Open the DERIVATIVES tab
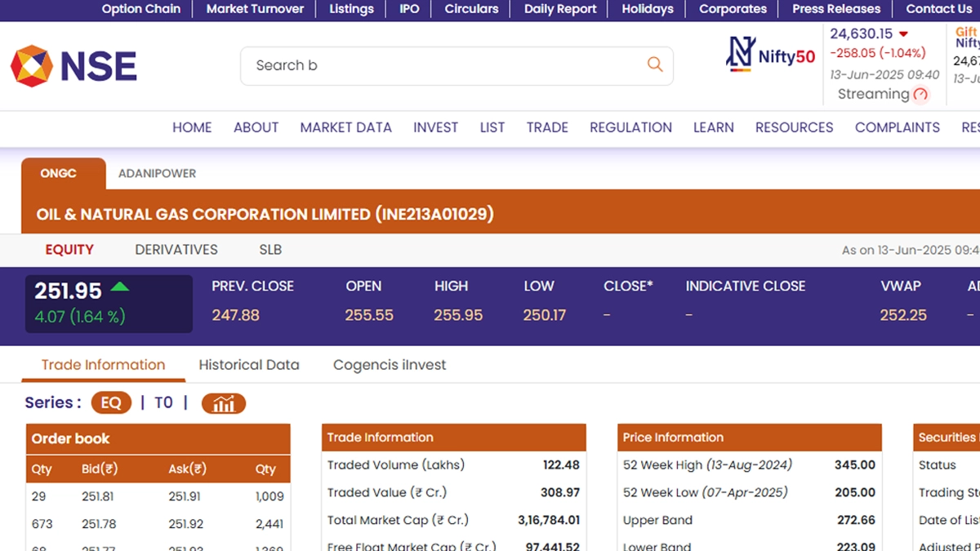Screen dimensions: 980x551 click(176, 250)
